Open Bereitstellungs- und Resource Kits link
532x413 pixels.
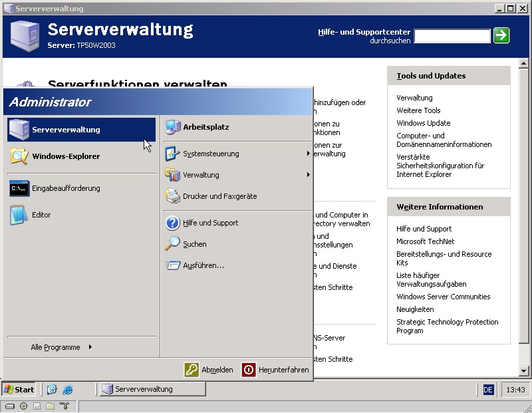pyautogui.click(x=444, y=258)
